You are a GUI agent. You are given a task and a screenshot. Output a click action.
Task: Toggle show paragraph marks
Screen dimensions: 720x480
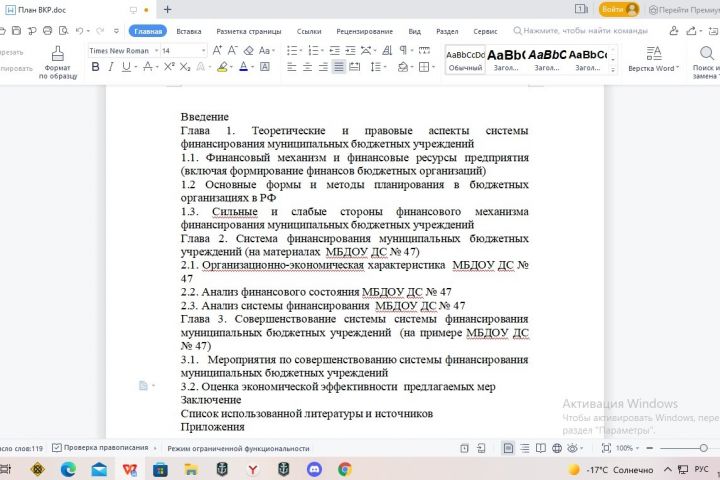[x=403, y=51]
